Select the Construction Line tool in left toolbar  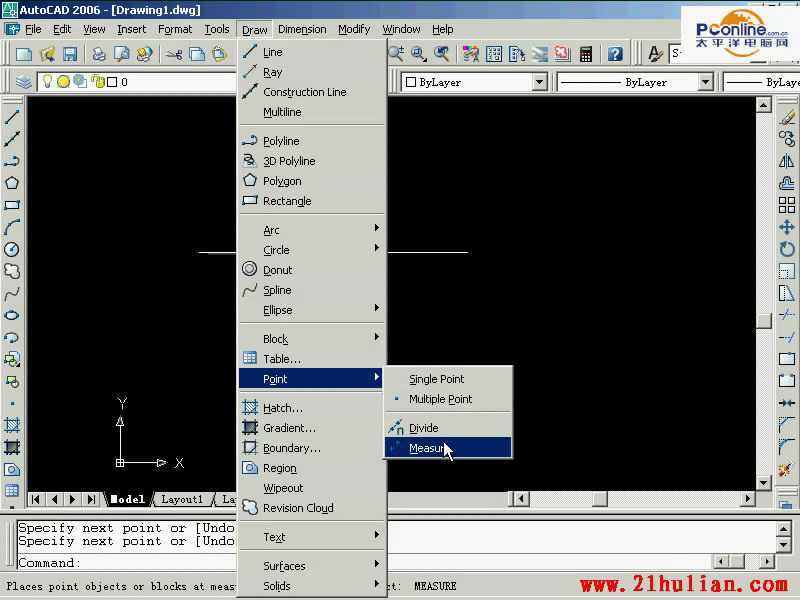[x=12, y=139]
